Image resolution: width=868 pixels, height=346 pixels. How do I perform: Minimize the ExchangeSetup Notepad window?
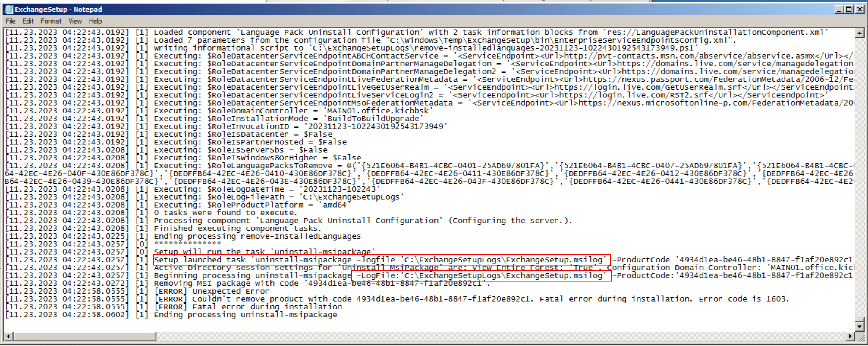[x=839, y=9]
